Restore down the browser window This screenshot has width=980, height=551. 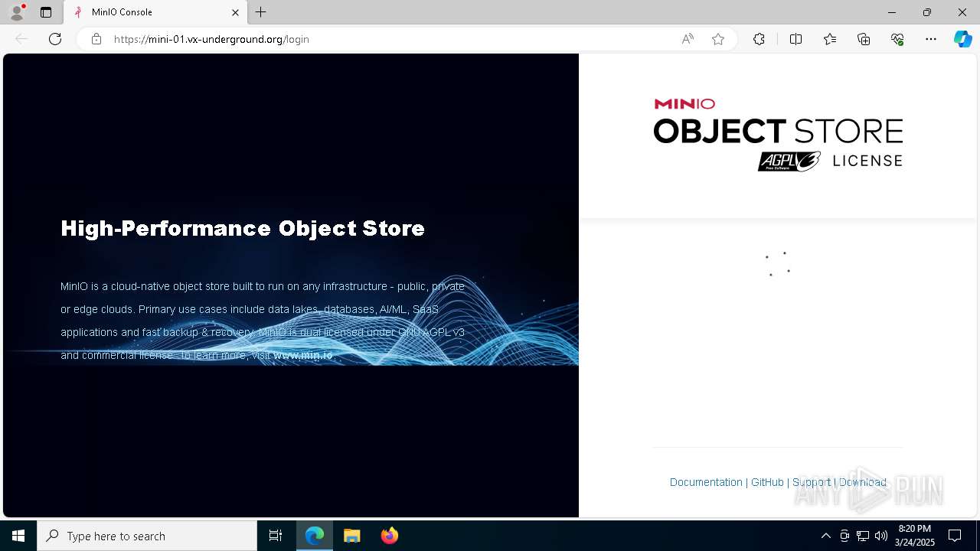click(927, 12)
